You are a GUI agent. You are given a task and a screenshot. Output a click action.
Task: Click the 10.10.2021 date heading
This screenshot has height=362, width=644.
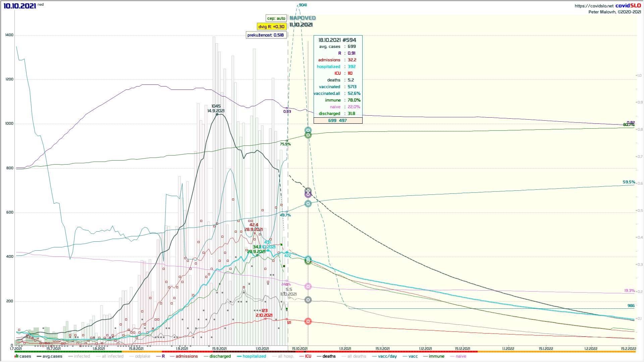pyautogui.click(x=19, y=6)
